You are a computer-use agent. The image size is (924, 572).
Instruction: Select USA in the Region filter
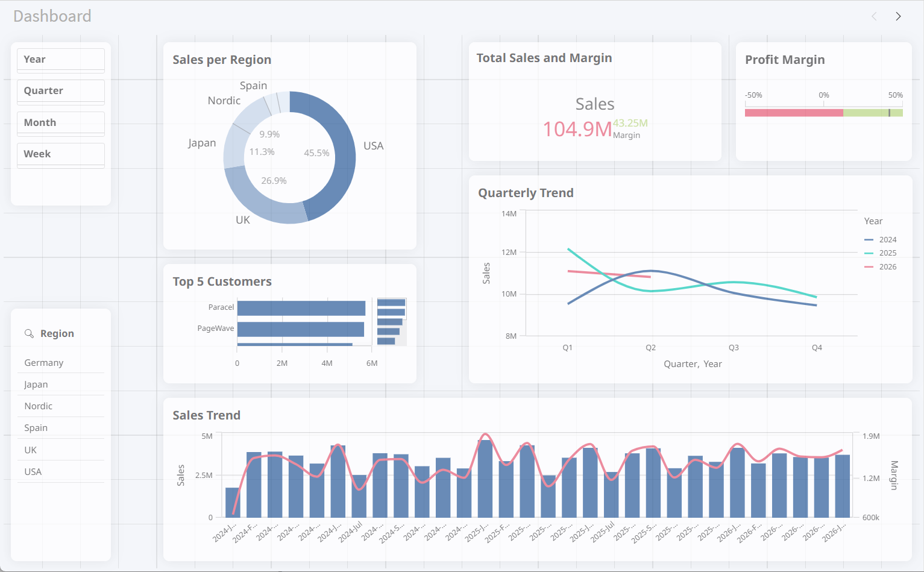pyautogui.click(x=61, y=472)
